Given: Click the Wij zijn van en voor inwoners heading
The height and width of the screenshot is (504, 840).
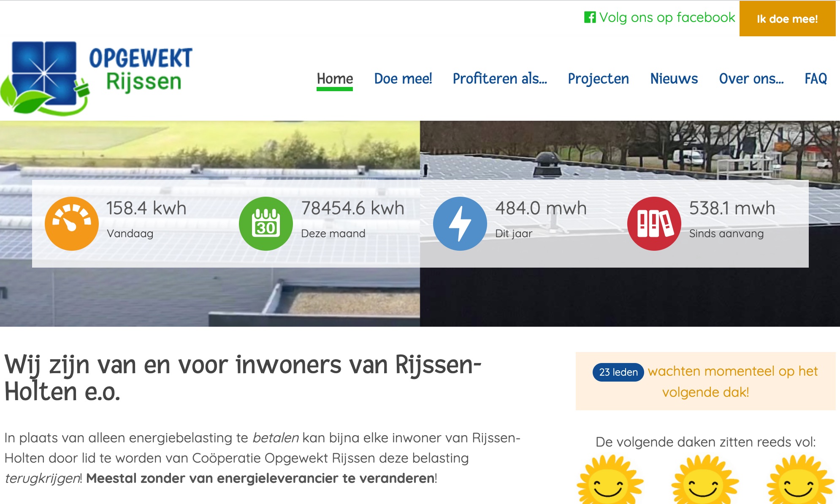Looking at the screenshot, I should point(243,378).
